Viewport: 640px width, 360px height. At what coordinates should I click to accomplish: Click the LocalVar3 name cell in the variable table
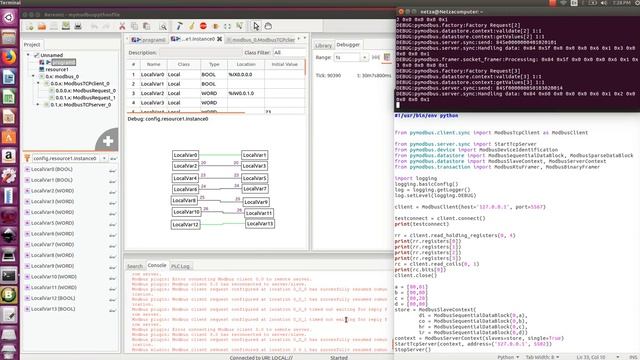point(153,103)
